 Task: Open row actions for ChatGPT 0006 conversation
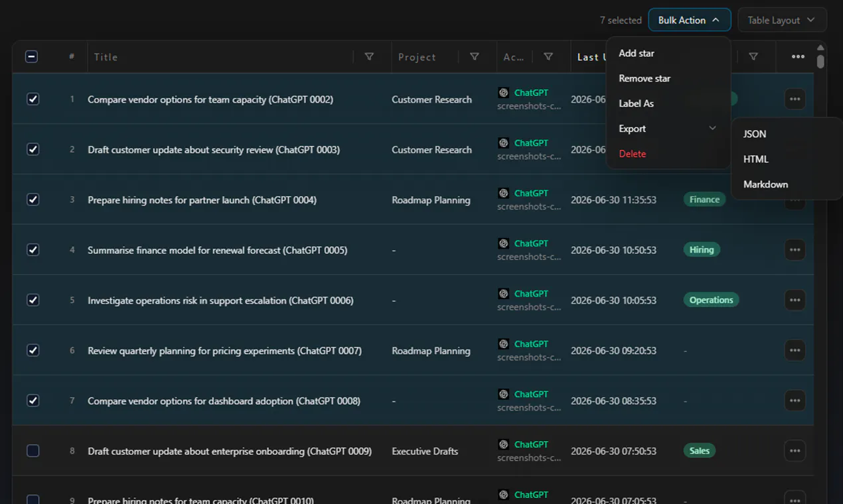795,300
